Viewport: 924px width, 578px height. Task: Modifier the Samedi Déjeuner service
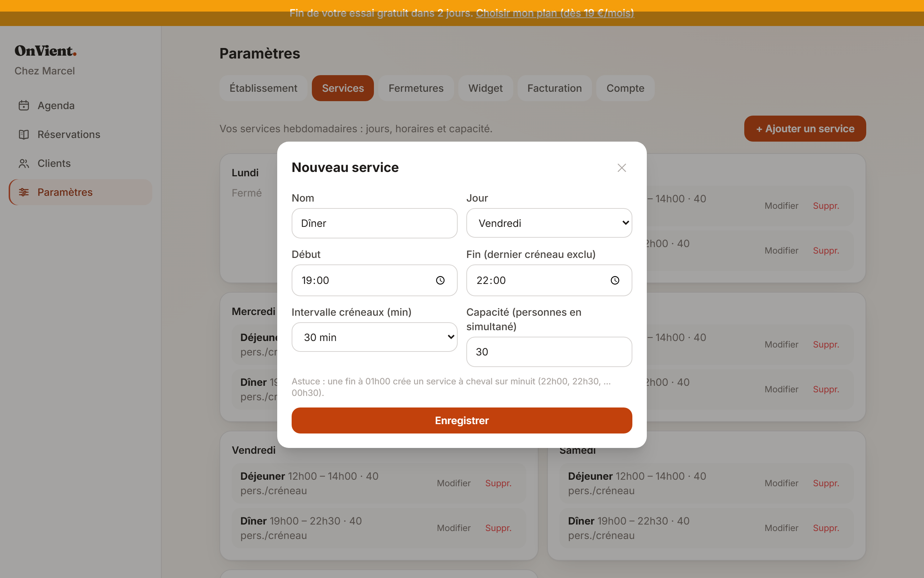[x=781, y=483]
